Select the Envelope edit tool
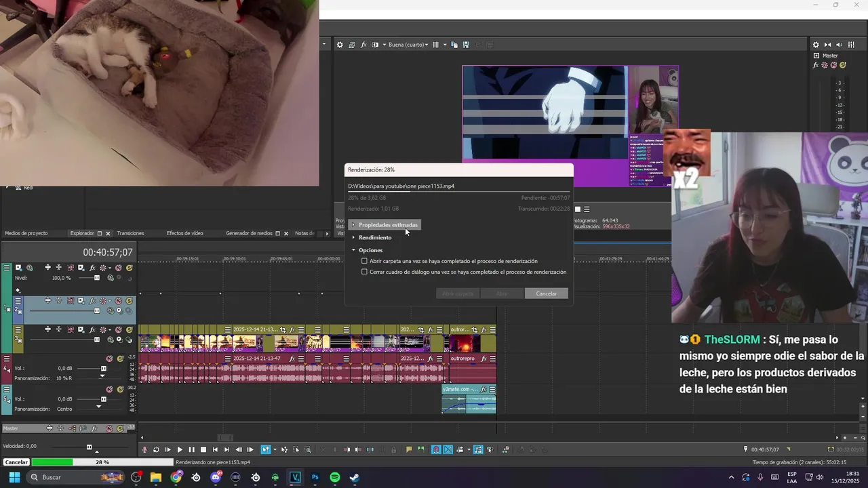The image size is (868, 488). click(x=284, y=449)
